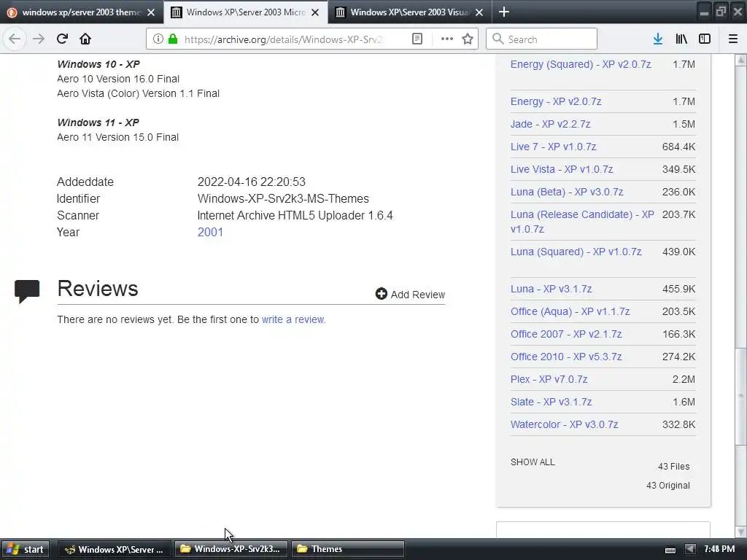
Task: Switch to 'windows xp/server 2003 theme' tab
Action: [82, 12]
